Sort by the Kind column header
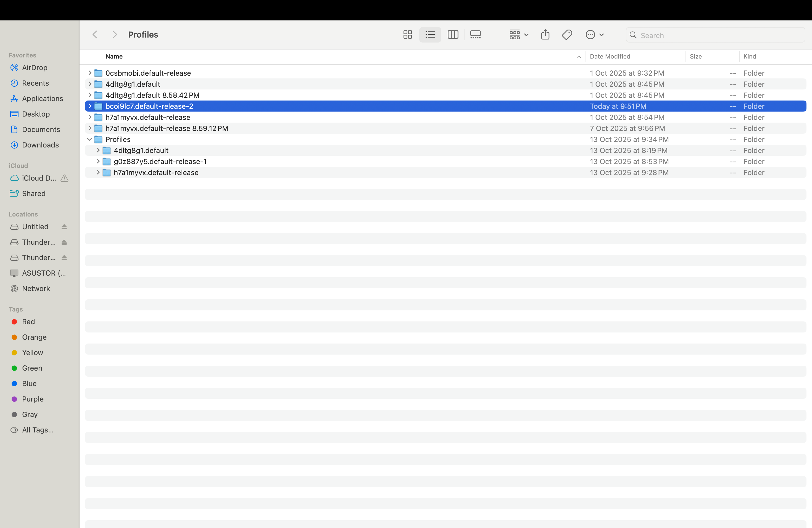812x528 pixels. (750, 57)
